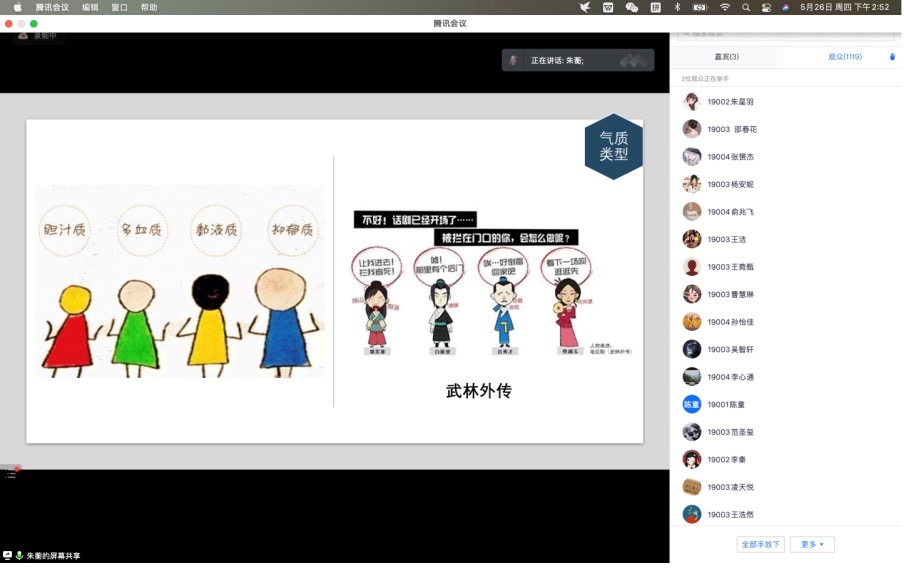Click the 武林外传 caption on slide

479,391
